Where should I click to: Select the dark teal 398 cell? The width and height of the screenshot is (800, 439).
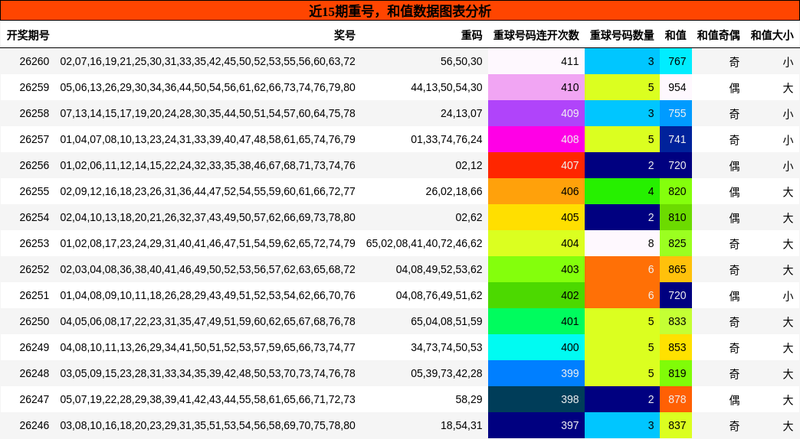point(536,400)
